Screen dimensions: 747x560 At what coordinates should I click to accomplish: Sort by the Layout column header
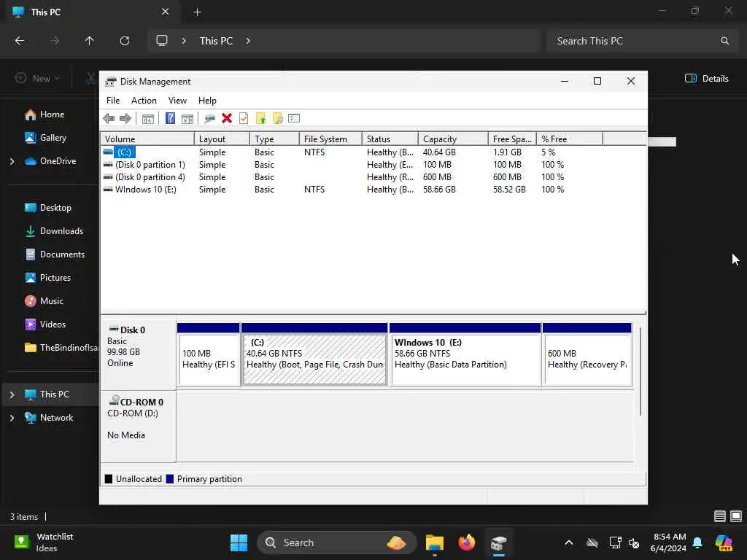coord(222,139)
